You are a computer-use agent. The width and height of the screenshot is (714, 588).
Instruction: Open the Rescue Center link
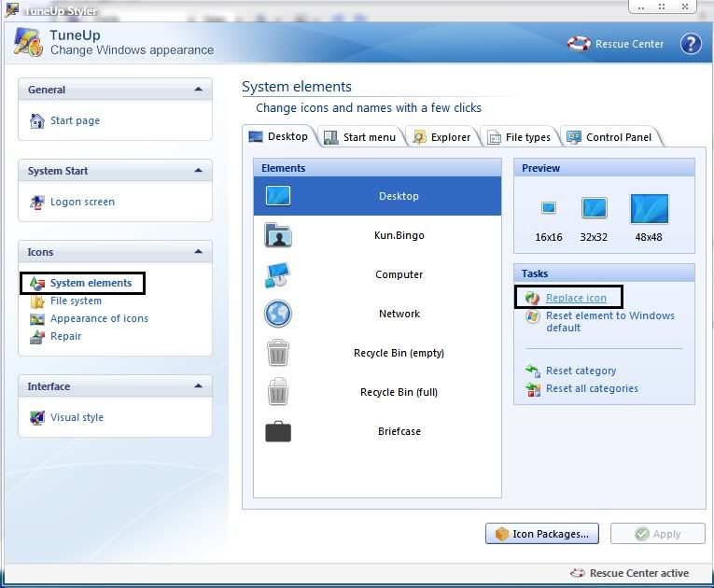(629, 44)
